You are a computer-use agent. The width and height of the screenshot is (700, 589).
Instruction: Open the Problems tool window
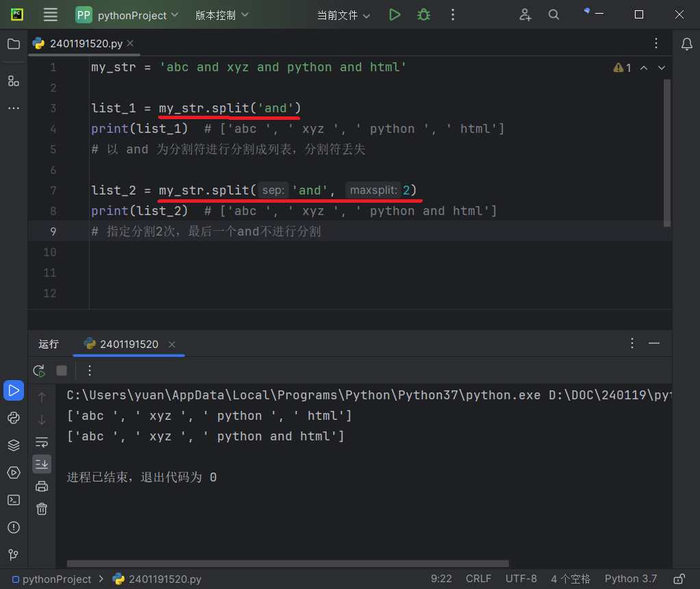[14, 527]
